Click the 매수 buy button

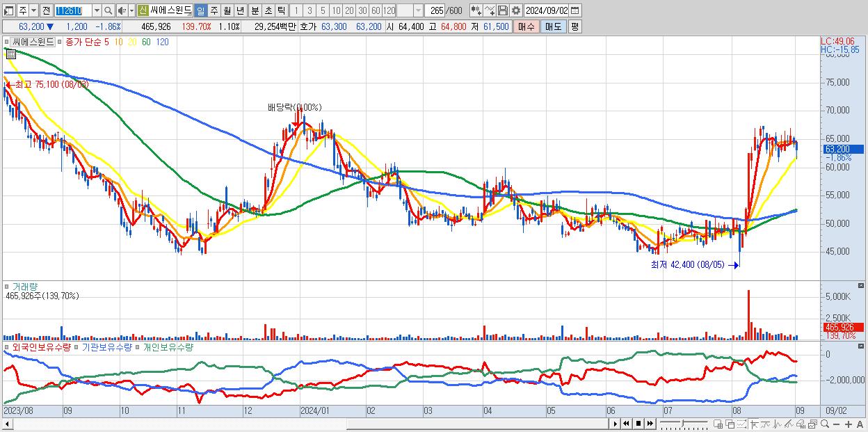pyautogui.click(x=527, y=26)
